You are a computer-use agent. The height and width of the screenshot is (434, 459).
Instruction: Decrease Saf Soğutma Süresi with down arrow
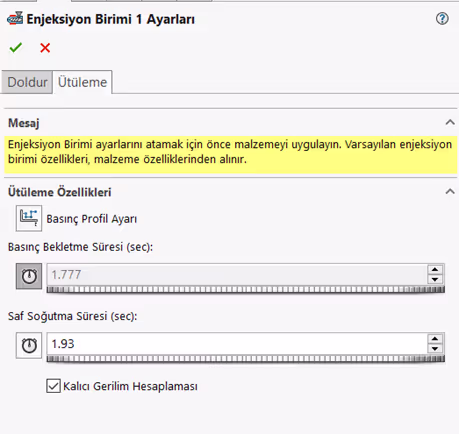pyautogui.click(x=435, y=349)
